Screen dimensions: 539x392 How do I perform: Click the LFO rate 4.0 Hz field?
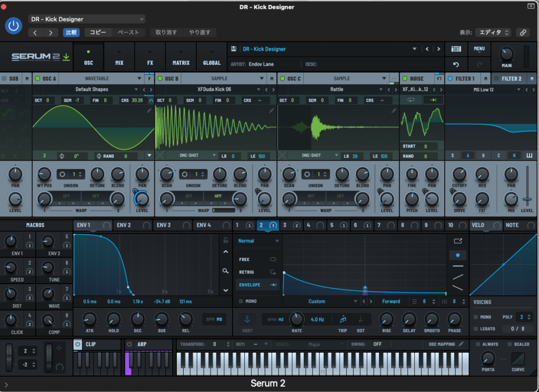pyautogui.click(x=317, y=319)
